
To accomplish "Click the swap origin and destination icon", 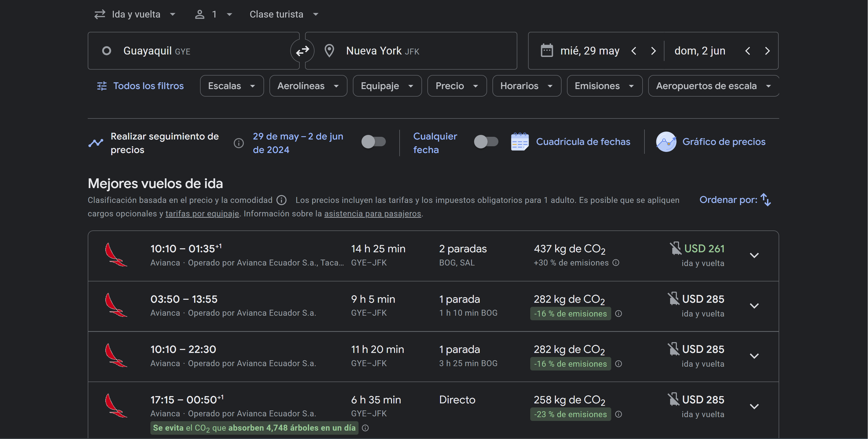I will point(302,51).
